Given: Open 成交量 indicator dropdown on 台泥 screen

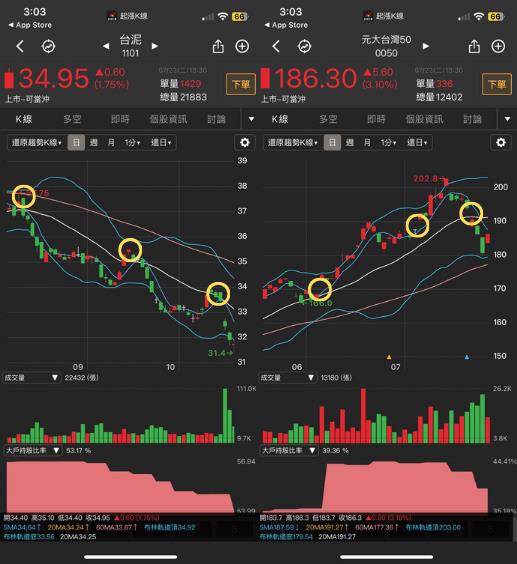Looking at the screenshot, I should (31, 378).
